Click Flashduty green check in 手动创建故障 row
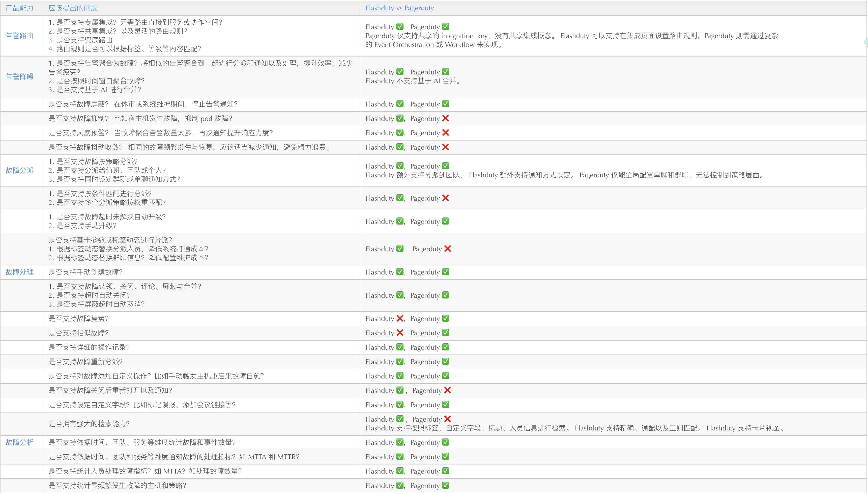Image resolution: width=868 pixels, height=494 pixels. pos(400,272)
